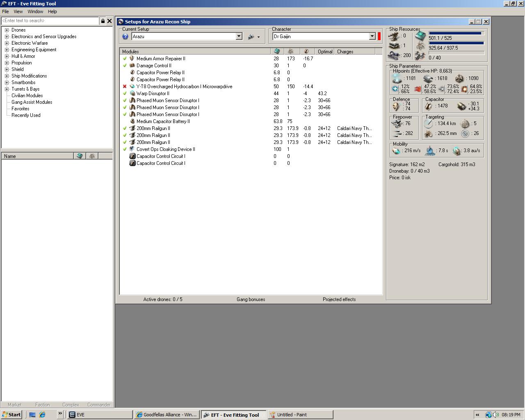This screenshot has height=420, width=525.
Task: Click the warp speed icon showing 3.8 au/s
Action: tap(457, 151)
